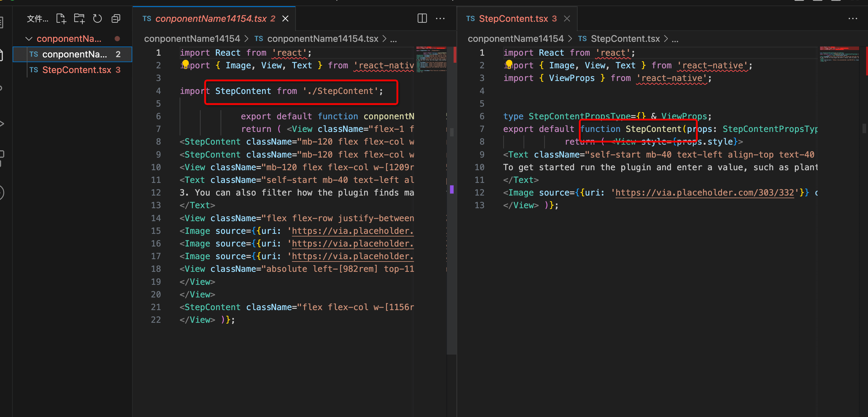Click the New File icon in explorer
The width and height of the screenshot is (868, 417).
(61, 19)
